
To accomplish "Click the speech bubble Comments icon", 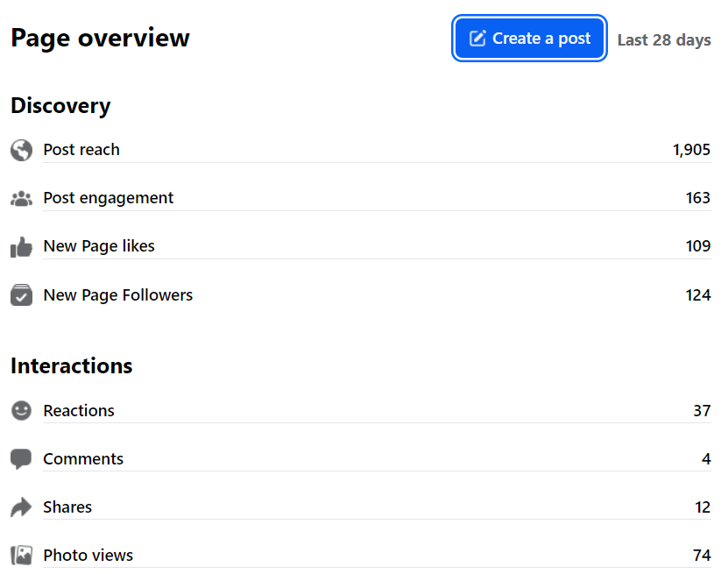I will (21, 458).
